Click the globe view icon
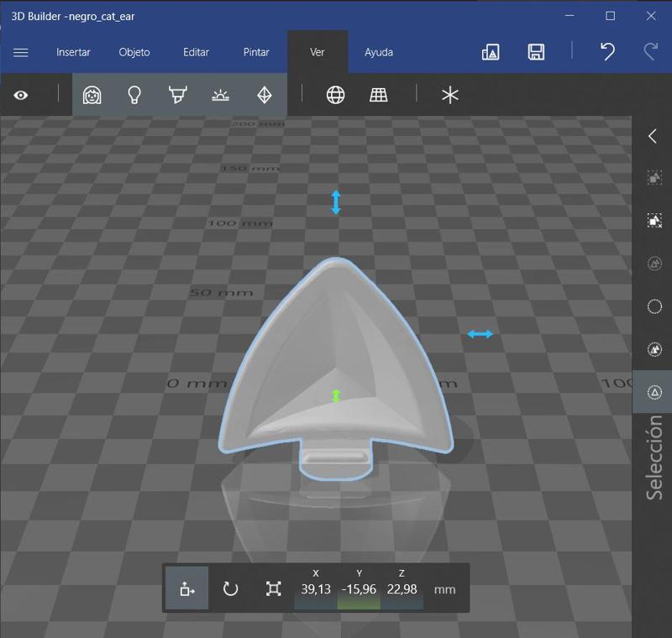Image resolution: width=672 pixels, height=638 pixels. coord(335,95)
